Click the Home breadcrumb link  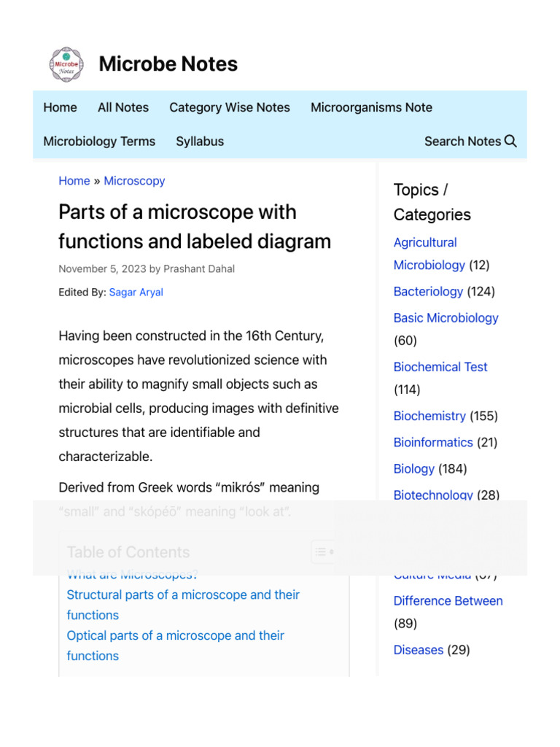coord(74,181)
